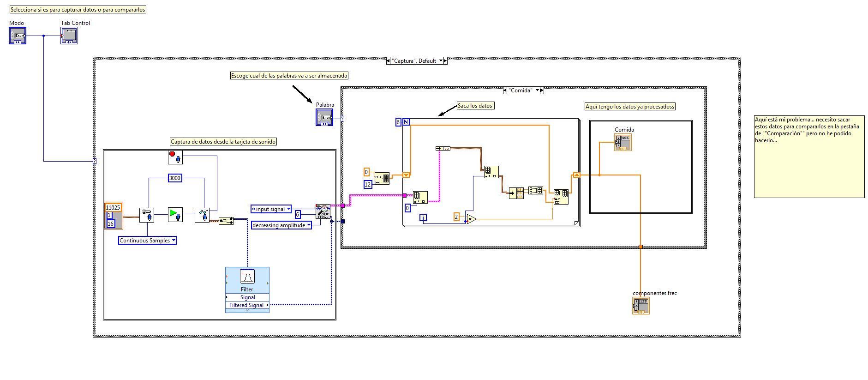Click the 6 constant wired to tone extractor

click(x=298, y=215)
